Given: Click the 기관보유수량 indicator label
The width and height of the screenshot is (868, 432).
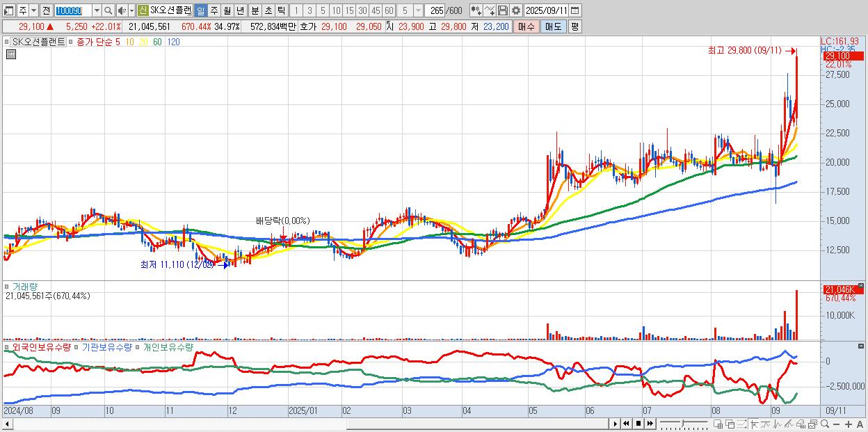Looking at the screenshot, I should pyautogui.click(x=106, y=346).
